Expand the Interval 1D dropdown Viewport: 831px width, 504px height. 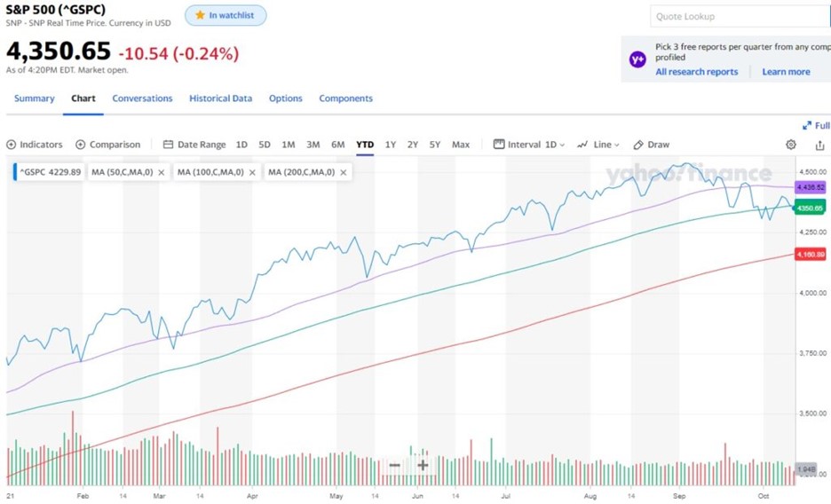[x=529, y=145]
